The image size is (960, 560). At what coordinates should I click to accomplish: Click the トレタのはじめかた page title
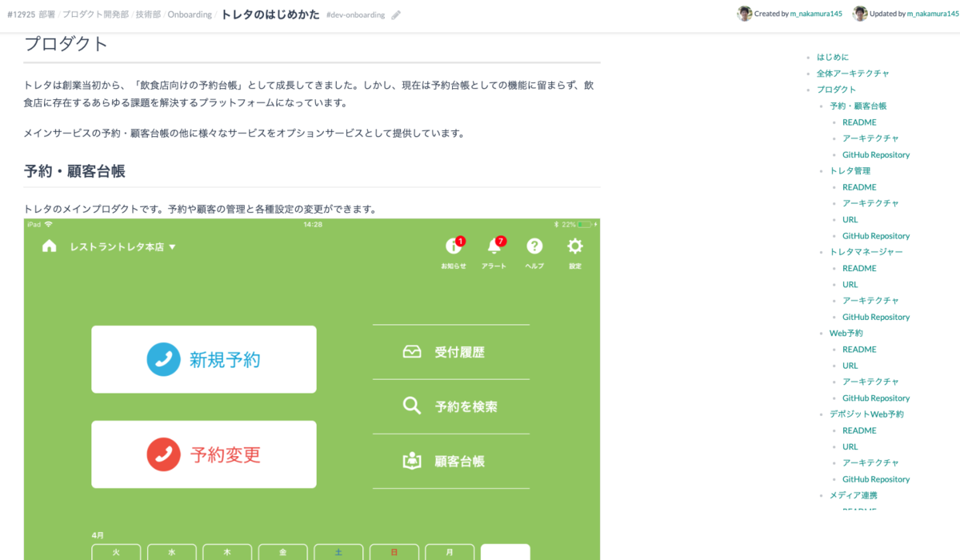click(x=270, y=14)
